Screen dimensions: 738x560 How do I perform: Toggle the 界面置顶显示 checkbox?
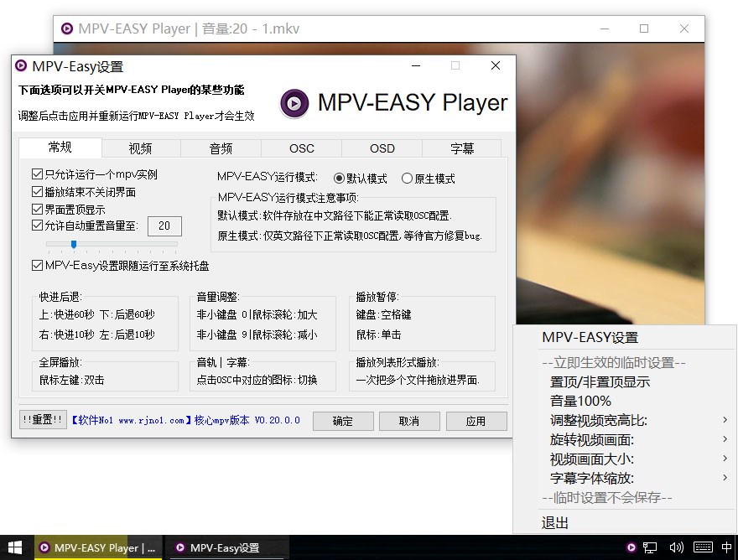37,207
